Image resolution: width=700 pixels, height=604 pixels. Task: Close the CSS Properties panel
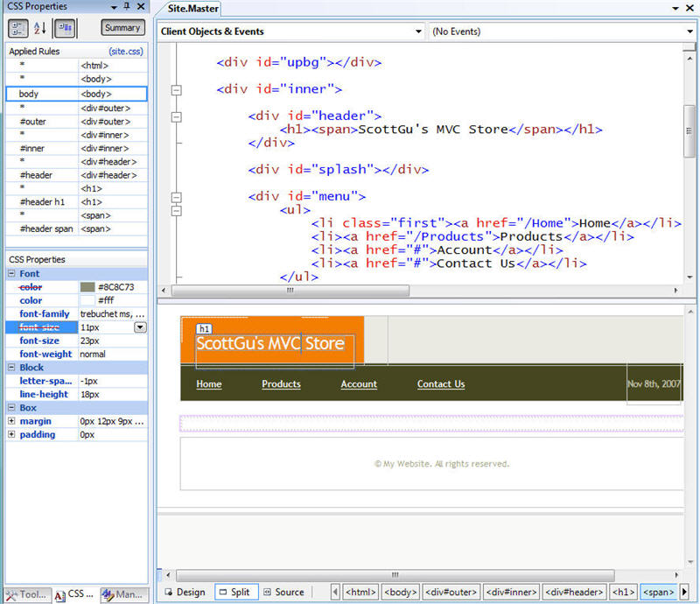[141, 6]
